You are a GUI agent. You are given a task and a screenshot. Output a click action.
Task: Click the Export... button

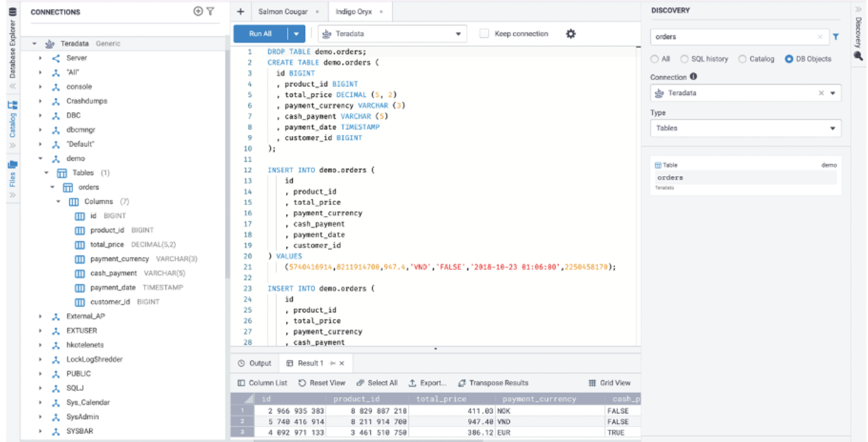tap(428, 383)
